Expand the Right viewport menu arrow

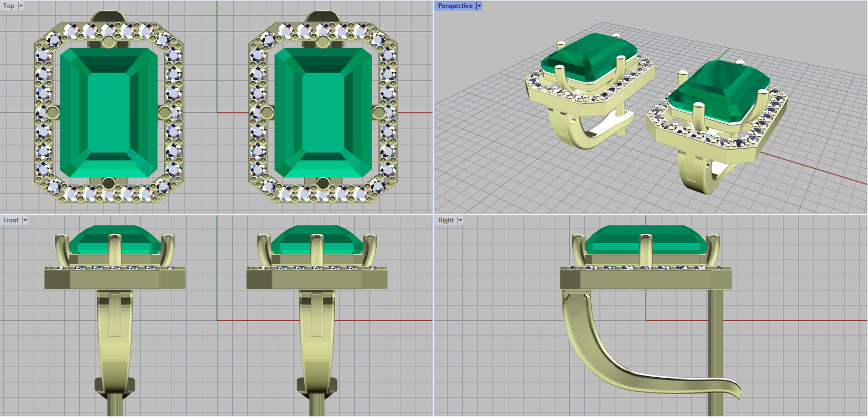[x=460, y=220]
